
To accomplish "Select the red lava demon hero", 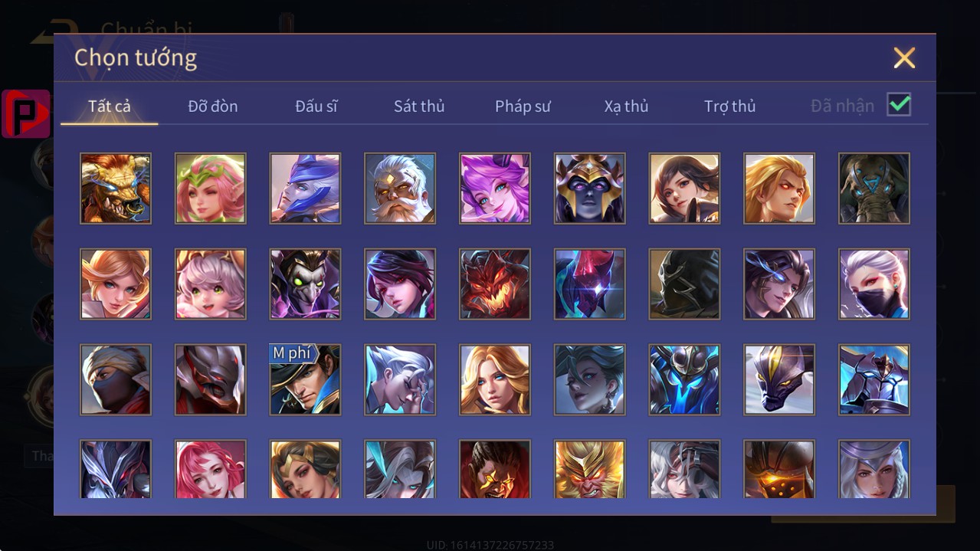I will click(495, 284).
